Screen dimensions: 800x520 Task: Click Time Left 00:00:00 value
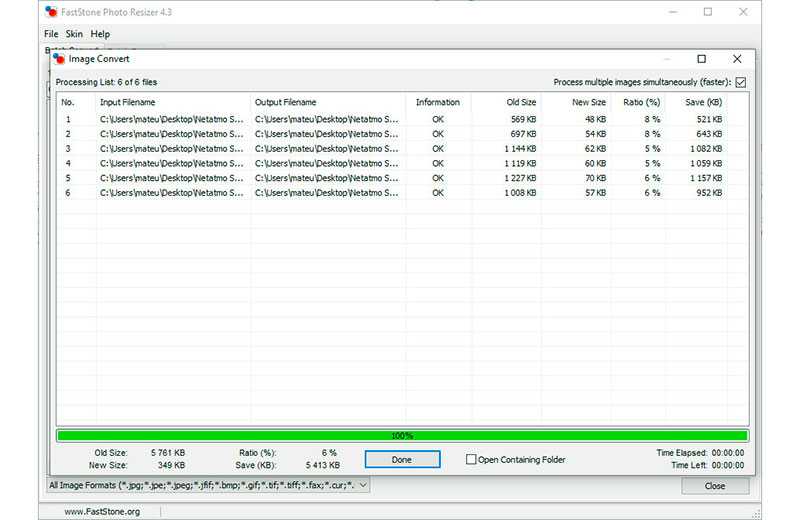coord(728,465)
